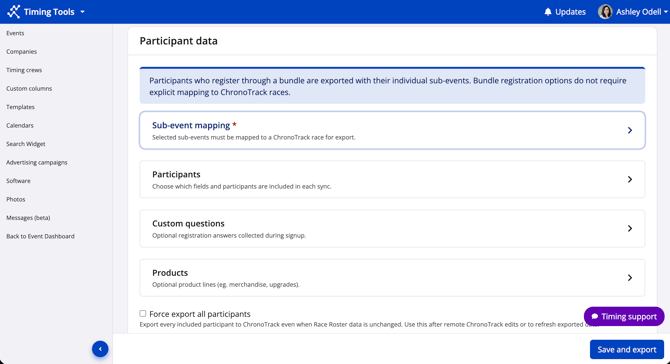This screenshot has height=364, width=670.
Task: Click the Participants row title
Action: (176, 174)
